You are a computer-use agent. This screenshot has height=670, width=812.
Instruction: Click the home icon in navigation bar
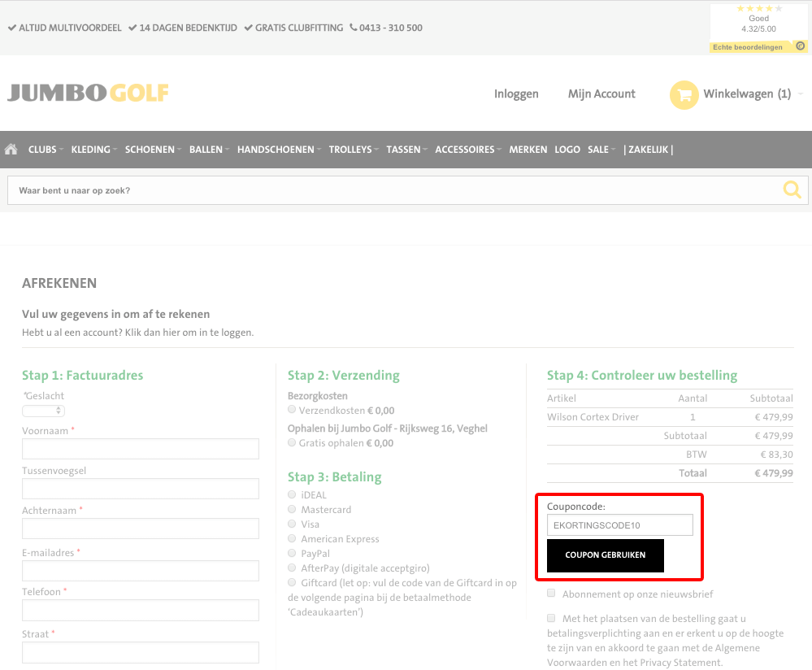pyautogui.click(x=11, y=150)
